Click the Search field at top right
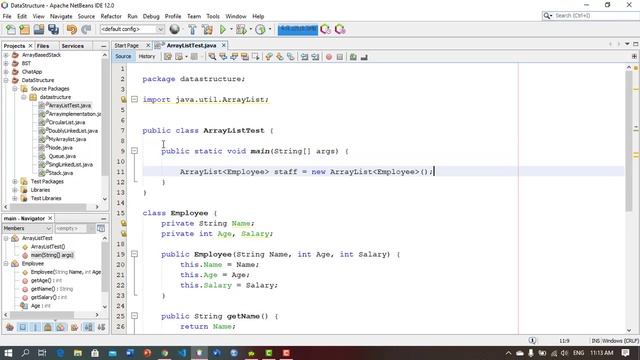 point(591,16)
